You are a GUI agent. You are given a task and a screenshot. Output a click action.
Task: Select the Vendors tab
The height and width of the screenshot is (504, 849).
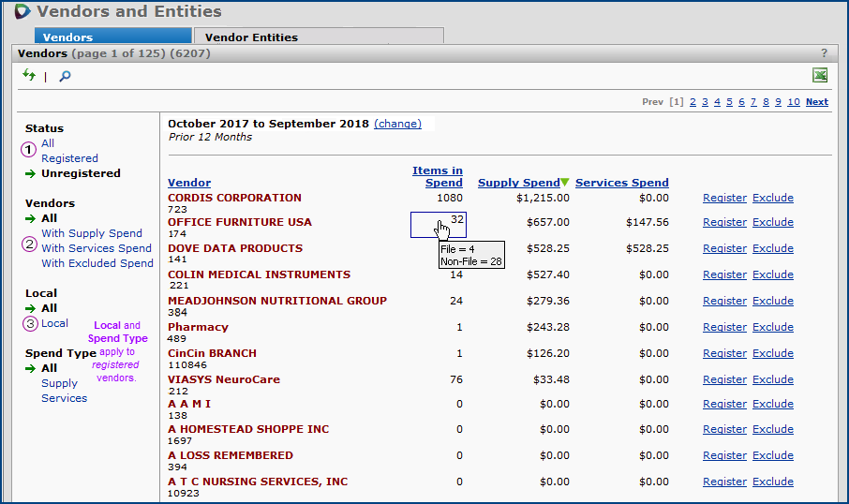(67, 37)
